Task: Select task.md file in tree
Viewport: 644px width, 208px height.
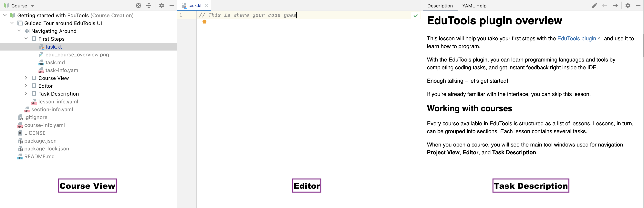Action: tap(55, 62)
